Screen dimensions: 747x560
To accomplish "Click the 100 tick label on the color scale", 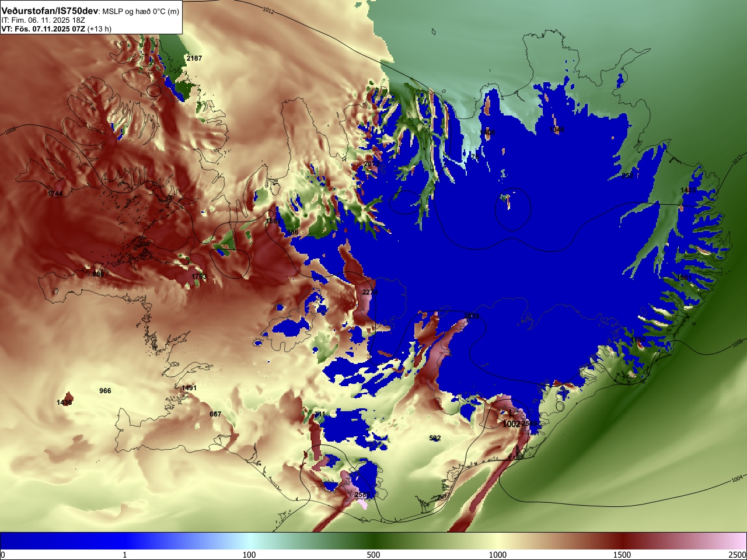I will pos(249,555).
